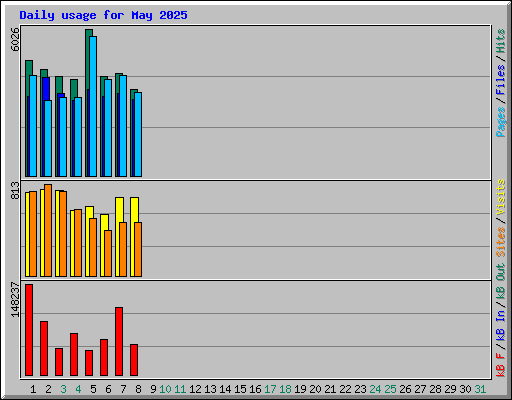The image size is (512, 400).
Task: Select the cyan Pages bar for day 8
Action: [138, 134]
